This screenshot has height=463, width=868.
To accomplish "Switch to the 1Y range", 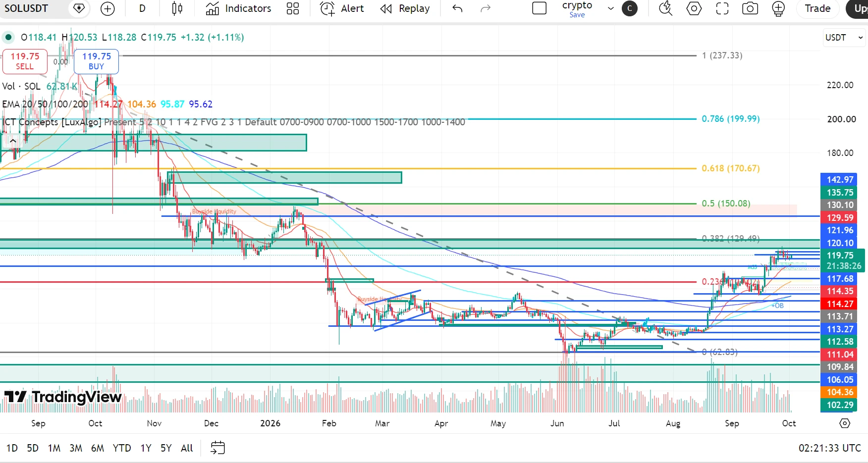I will (x=146, y=448).
